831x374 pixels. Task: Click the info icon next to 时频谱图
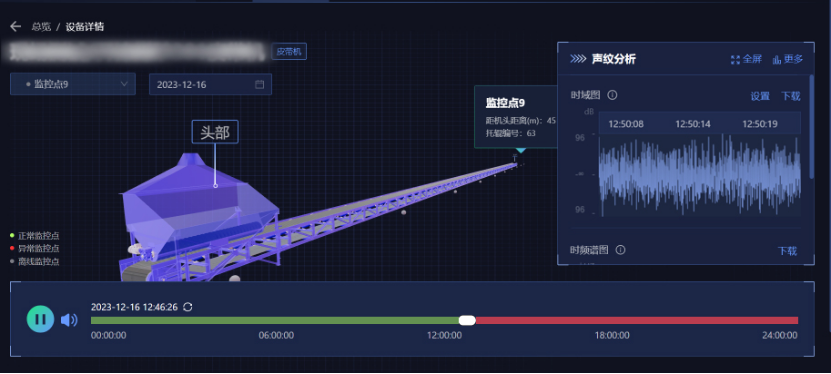621,250
